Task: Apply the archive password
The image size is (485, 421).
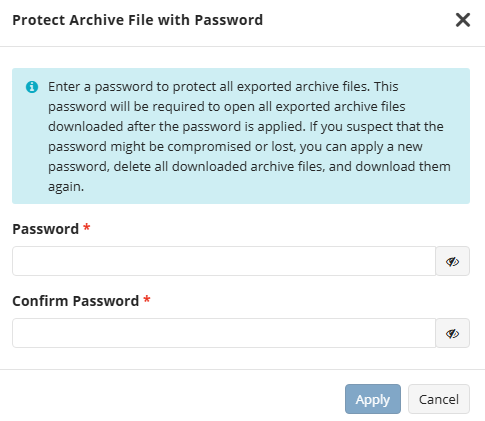Action: coord(373,399)
